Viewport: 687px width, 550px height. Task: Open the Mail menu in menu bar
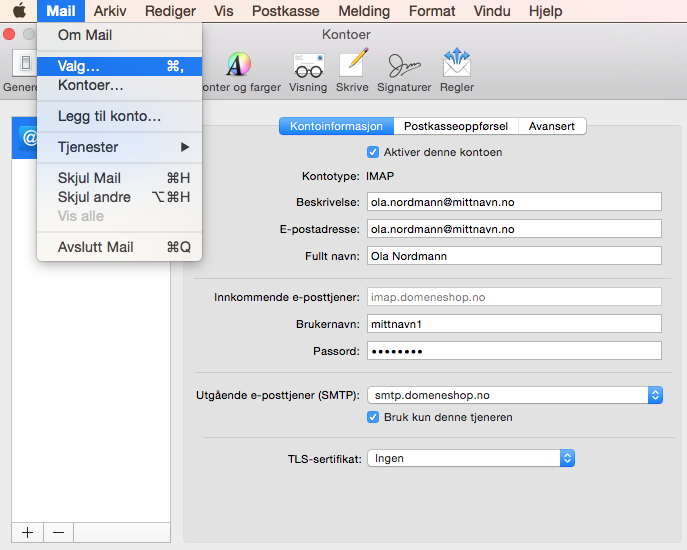[61, 11]
